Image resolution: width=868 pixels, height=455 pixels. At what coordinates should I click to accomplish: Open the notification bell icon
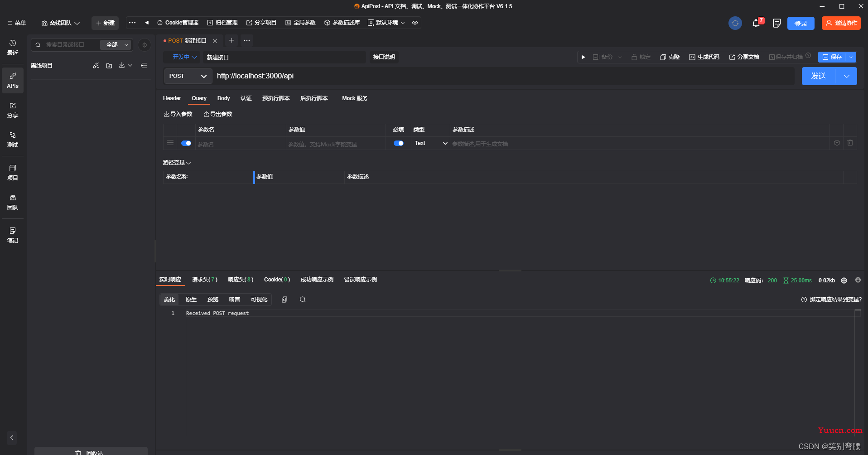(756, 23)
